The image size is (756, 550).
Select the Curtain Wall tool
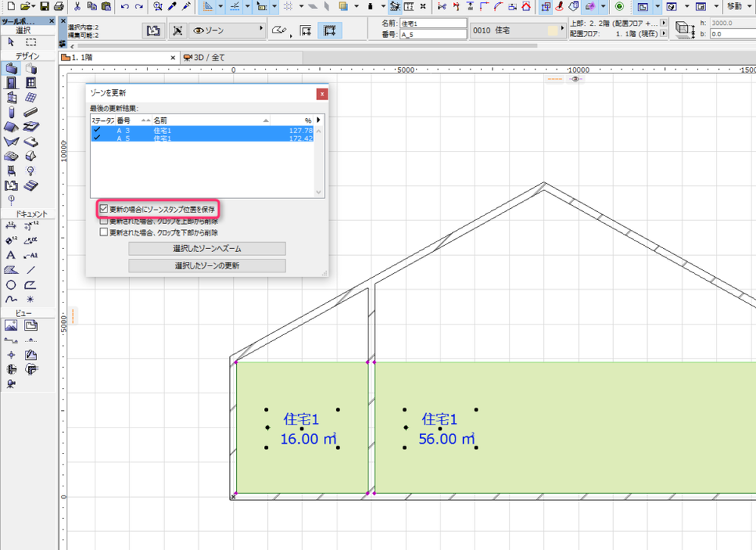click(x=31, y=98)
